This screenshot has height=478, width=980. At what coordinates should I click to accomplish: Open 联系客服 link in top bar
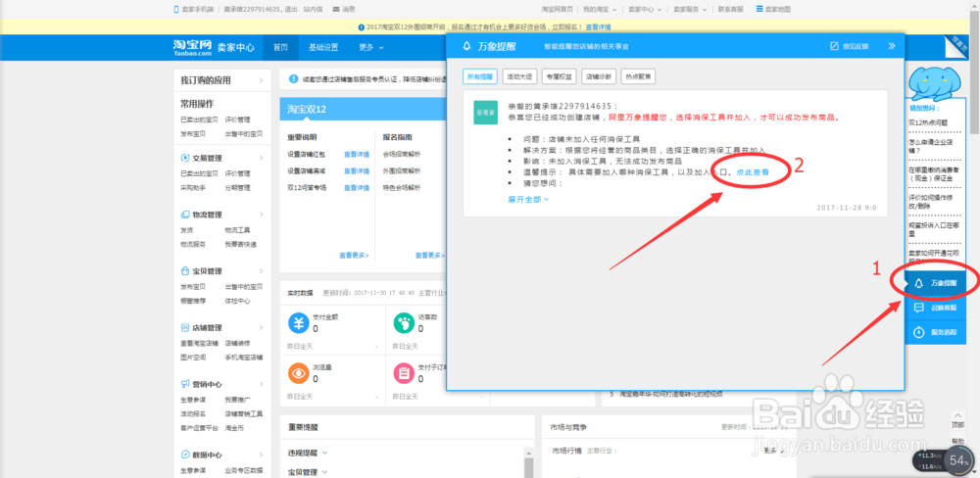click(x=731, y=10)
